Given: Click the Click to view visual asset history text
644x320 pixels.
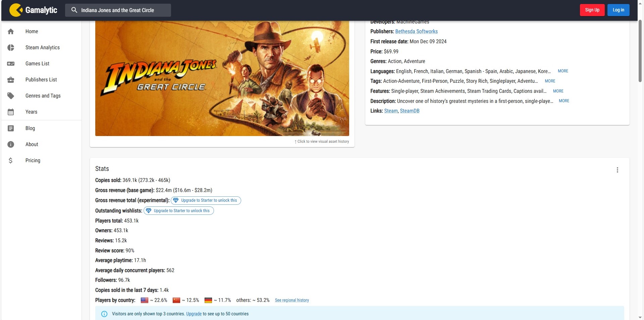Looking at the screenshot, I should tap(322, 142).
